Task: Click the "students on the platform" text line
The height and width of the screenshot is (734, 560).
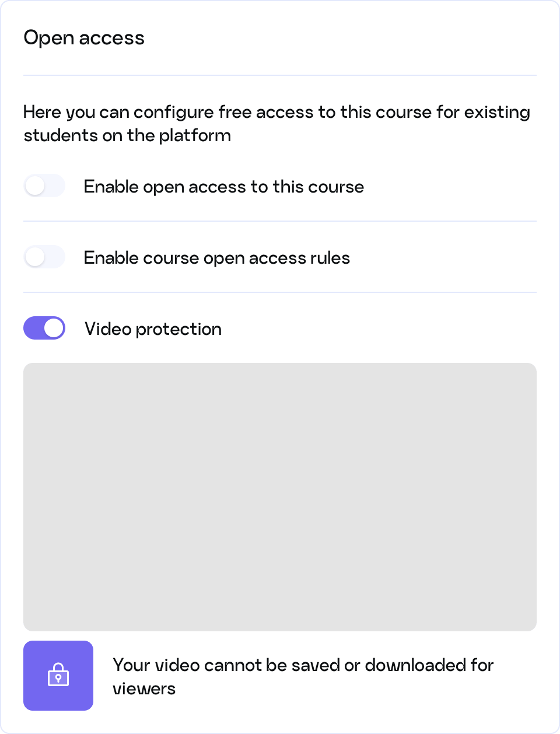Action: 127,135
